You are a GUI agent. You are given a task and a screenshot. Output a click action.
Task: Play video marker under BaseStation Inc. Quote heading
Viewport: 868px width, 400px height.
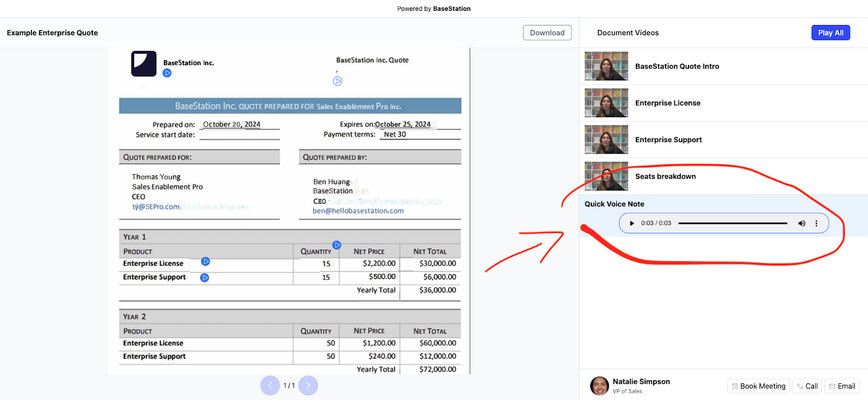click(338, 81)
